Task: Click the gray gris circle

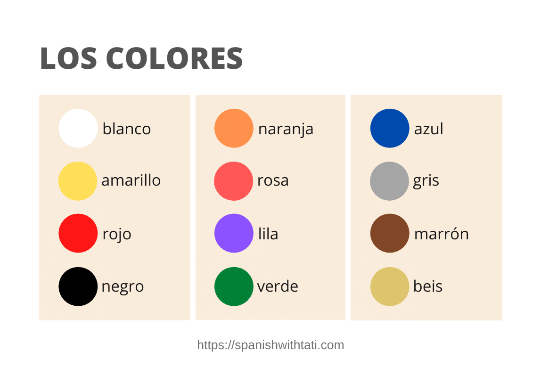Action: [x=389, y=181]
